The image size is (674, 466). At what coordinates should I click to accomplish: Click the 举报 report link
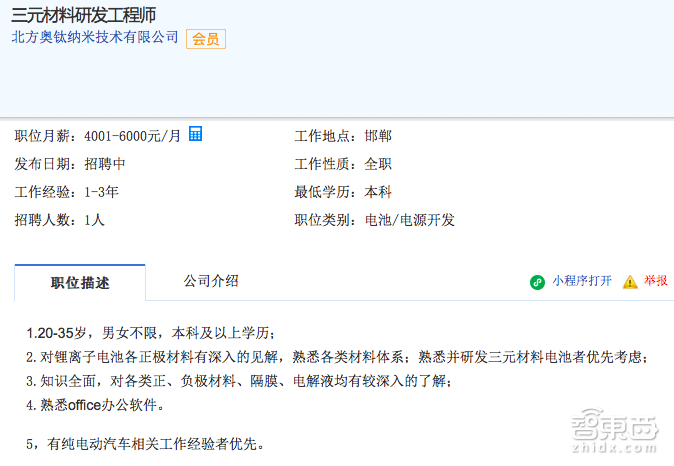click(656, 281)
